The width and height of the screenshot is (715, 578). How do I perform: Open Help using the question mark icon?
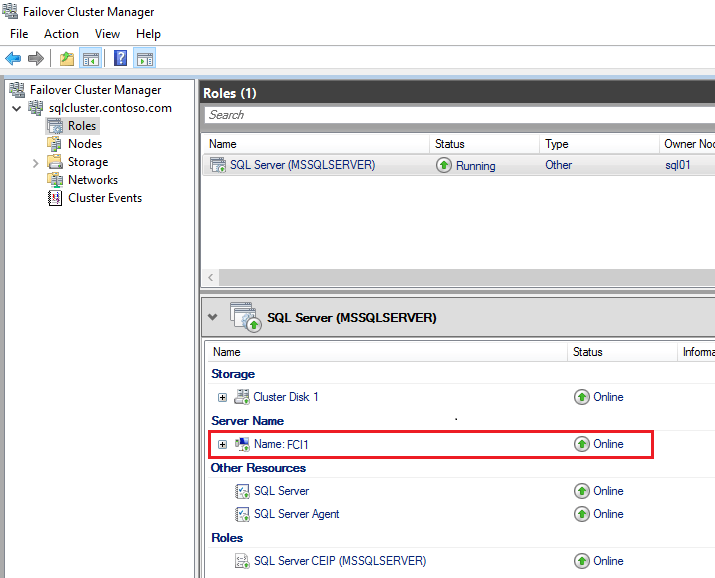(121, 58)
